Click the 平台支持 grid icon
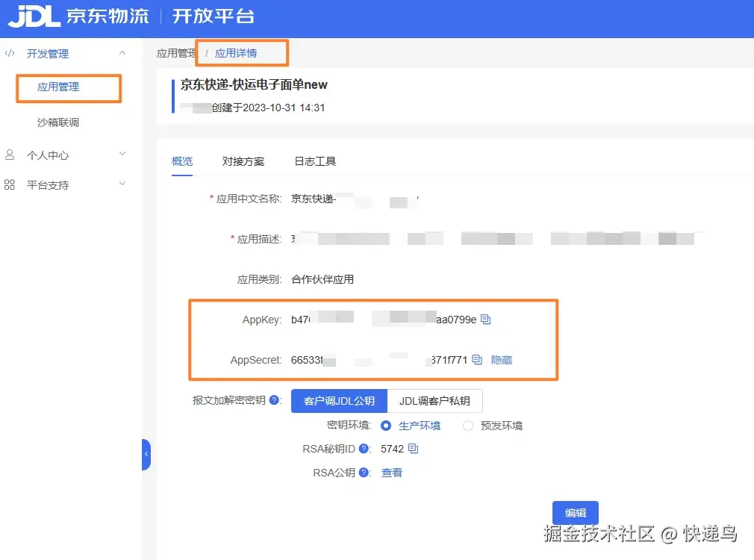Image resolution: width=754 pixels, height=560 pixels. pos(10,184)
